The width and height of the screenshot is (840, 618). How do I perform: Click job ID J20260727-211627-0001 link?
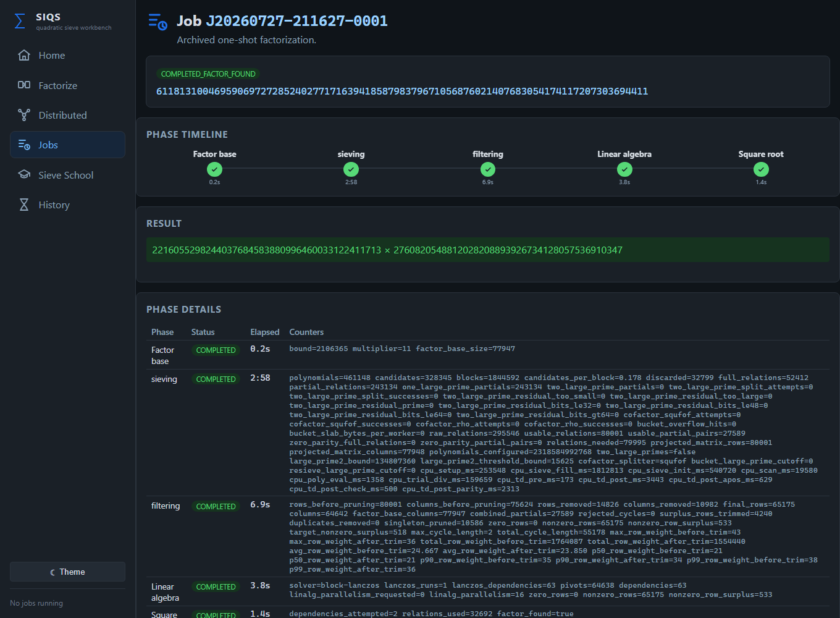296,21
